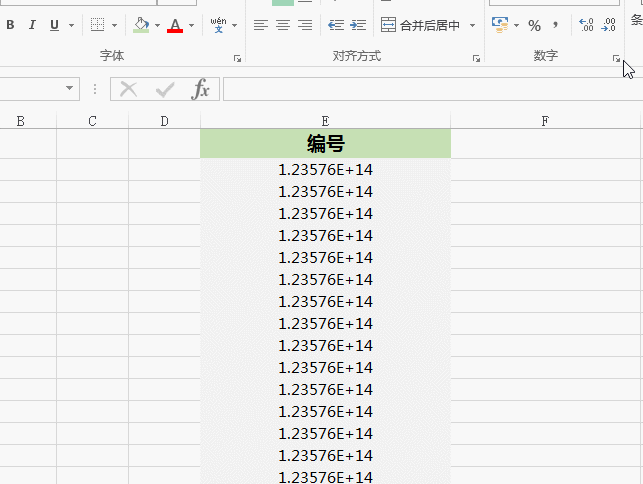This screenshot has height=484, width=643.
Task: Select first 1.23576E+14 cell under 编号
Action: click(x=326, y=170)
